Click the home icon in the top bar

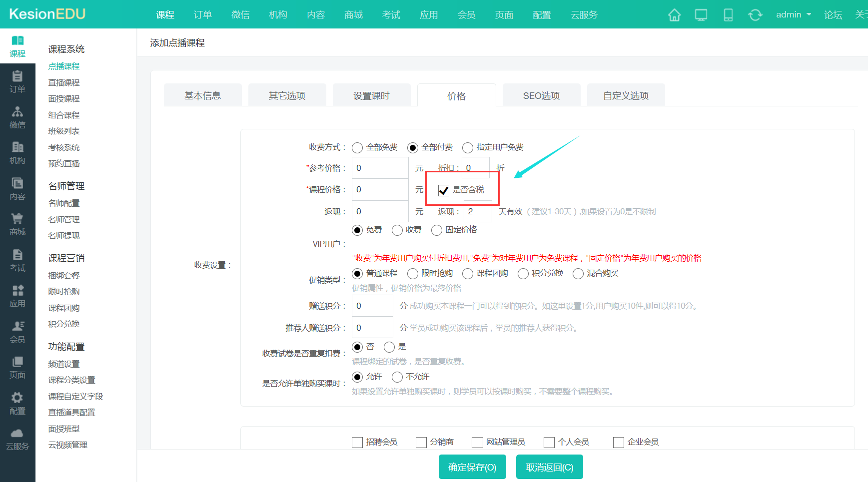pyautogui.click(x=674, y=15)
